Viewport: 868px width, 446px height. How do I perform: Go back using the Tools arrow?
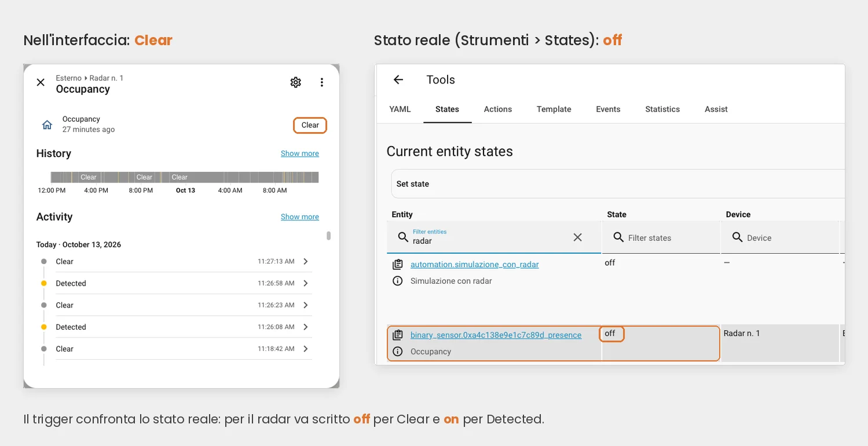pyautogui.click(x=398, y=80)
